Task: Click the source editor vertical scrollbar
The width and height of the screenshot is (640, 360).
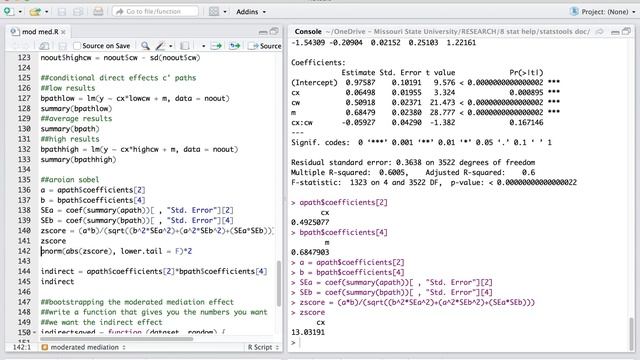Action: coord(279,283)
